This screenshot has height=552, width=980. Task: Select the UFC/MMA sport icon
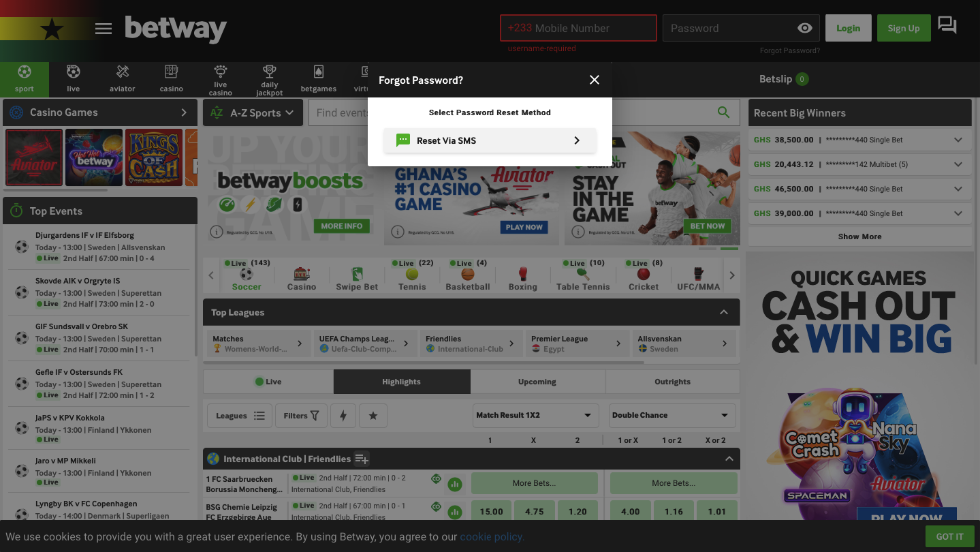[698, 275]
